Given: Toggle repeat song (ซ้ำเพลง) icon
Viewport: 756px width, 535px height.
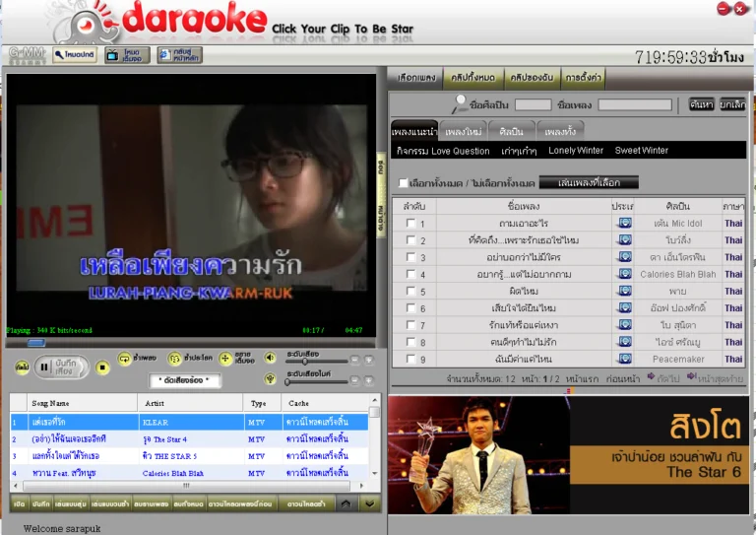Looking at the screenshot, I should [x=124, y=359].
